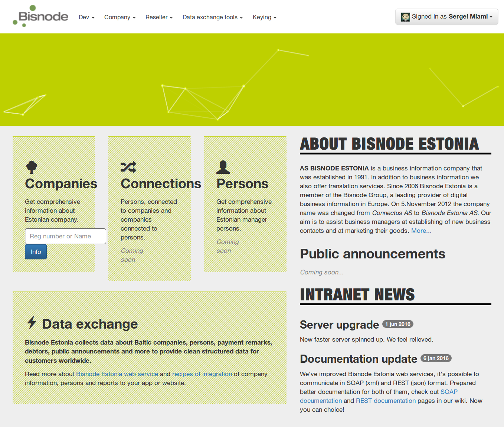Click the Companies heading
The width and height of the screenshot is (504, 427).
click(61, 183)
